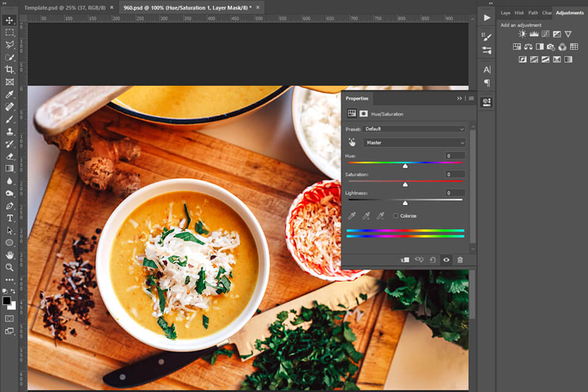Select the Horizontal Type tool
This screenshot has width=588, height=392.
coord(9,218)
